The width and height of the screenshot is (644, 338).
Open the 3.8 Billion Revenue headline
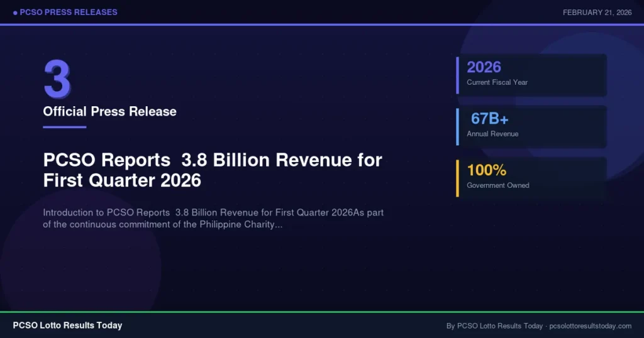coord(212,170)
